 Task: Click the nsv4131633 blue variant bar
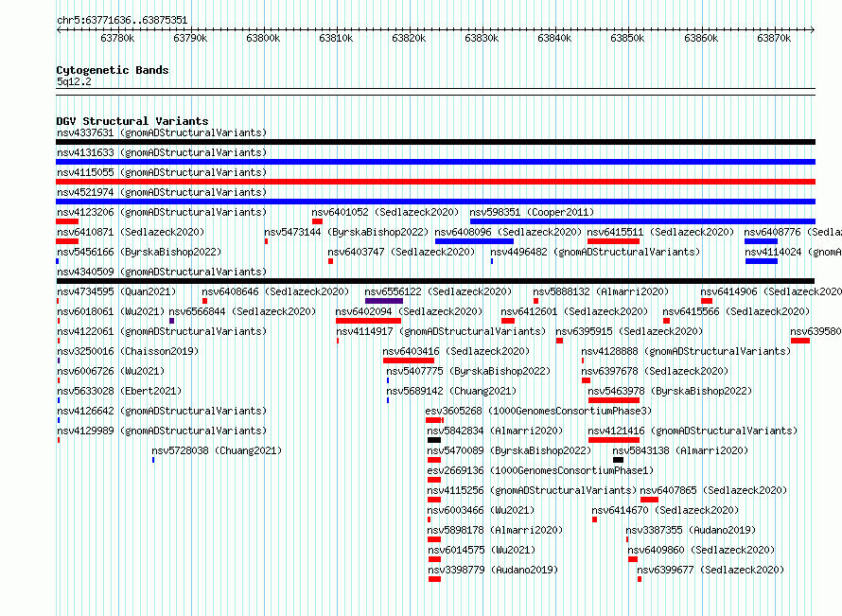(435, 162)
